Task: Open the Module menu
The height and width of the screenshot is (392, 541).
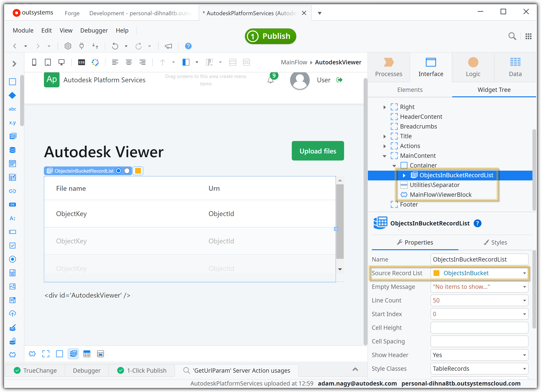Action: pyautogui.click(x=23, y=30)
